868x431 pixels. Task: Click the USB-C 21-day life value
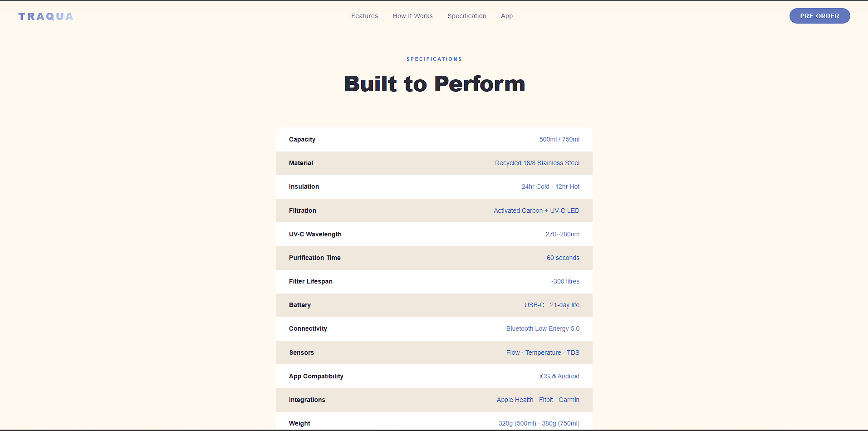point(552,305)
